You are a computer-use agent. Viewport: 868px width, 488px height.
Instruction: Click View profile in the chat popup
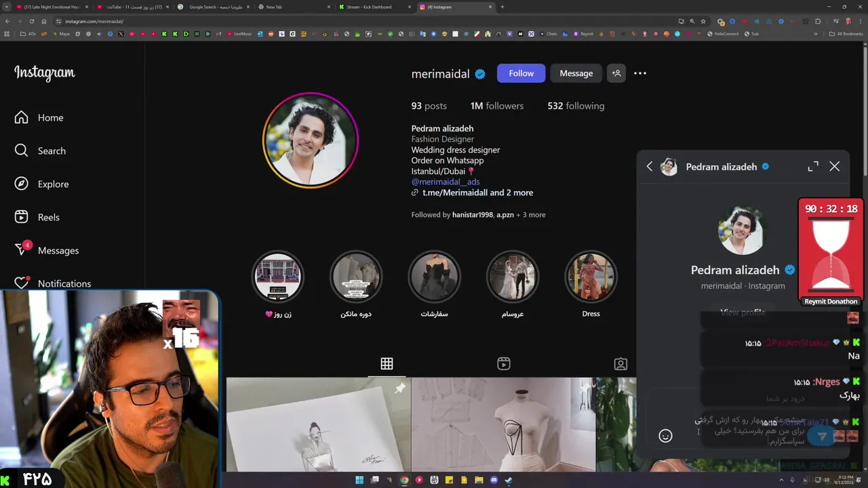743,312
